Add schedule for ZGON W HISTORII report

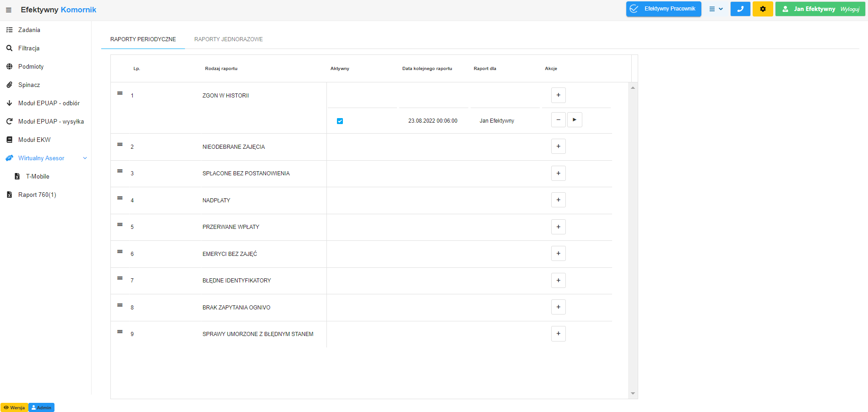(x=558, y=95)
